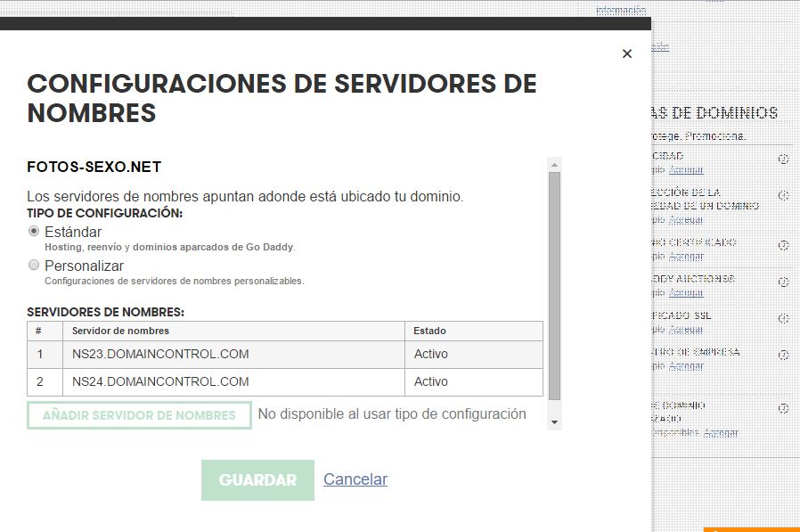Click the dialog scrollbar thumb
Screen dimensions: 800x532
coord(554,285)
